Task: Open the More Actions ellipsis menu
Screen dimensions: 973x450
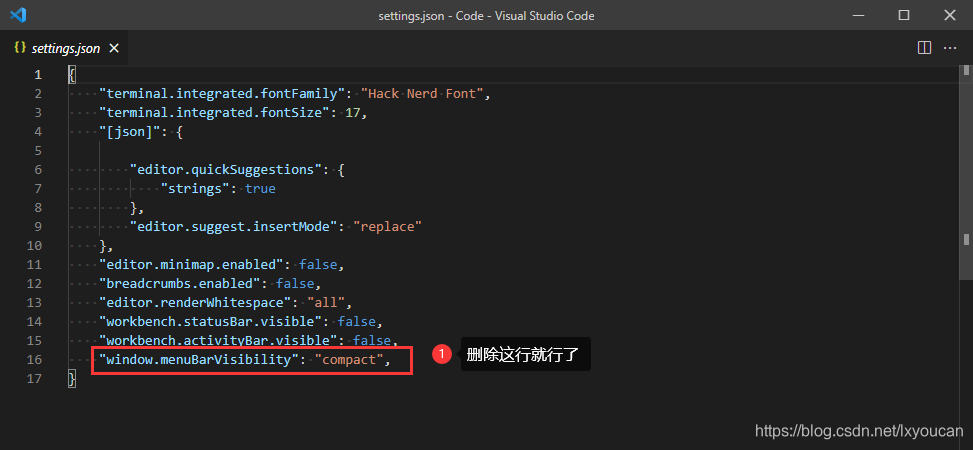Action: point(949,48)
